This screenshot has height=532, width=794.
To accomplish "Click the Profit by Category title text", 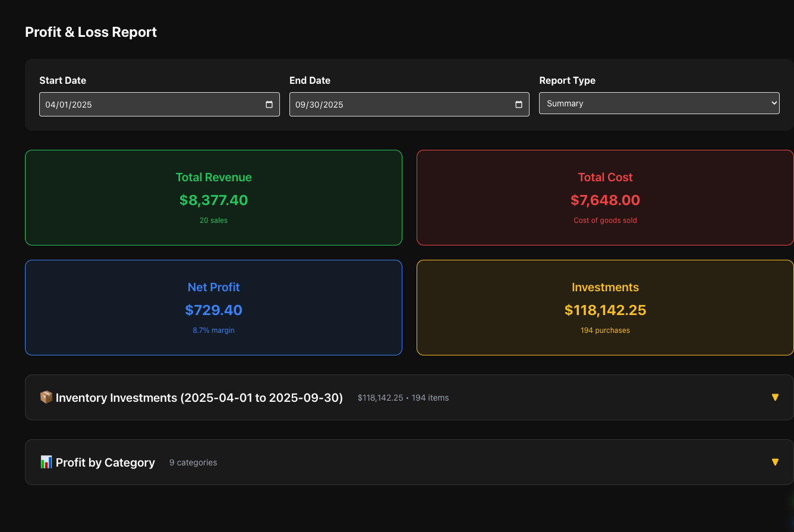I will point(105,462).
